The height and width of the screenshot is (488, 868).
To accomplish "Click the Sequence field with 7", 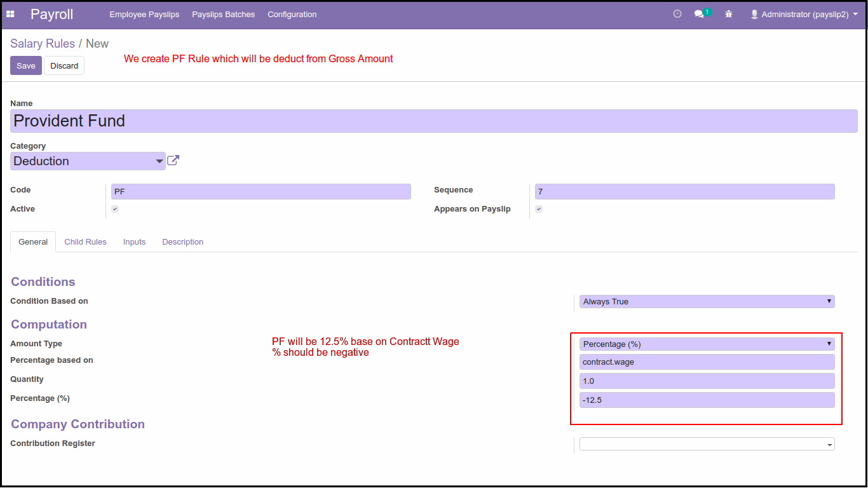I will coord(685,191).
